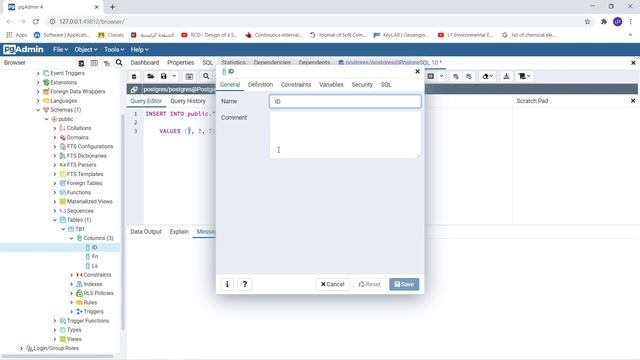
Task: Open the File menu
Action: pyautogui.click(x=60, y=49)
